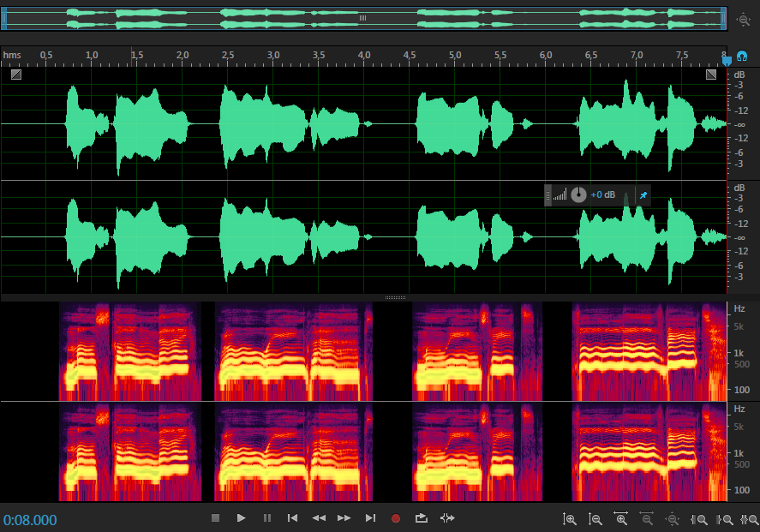This screenshot has height=532, width=760.
Task: Pin the volume HUD with pushpin icon
Action: [643, 195]
